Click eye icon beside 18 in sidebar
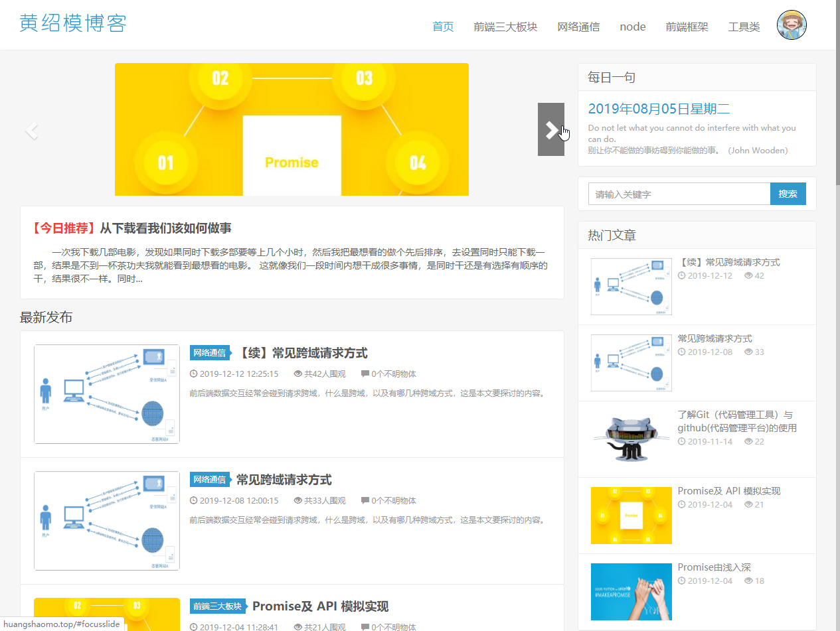The height and width of the screenshot is (631, 840). click(x=748, y=581)
